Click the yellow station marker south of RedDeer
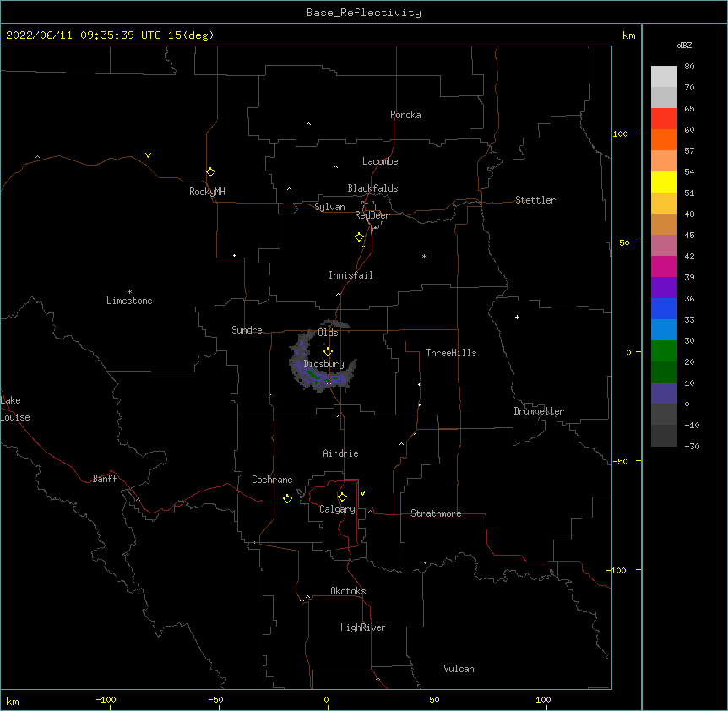 pyautogui.click(x=359, y=236)
